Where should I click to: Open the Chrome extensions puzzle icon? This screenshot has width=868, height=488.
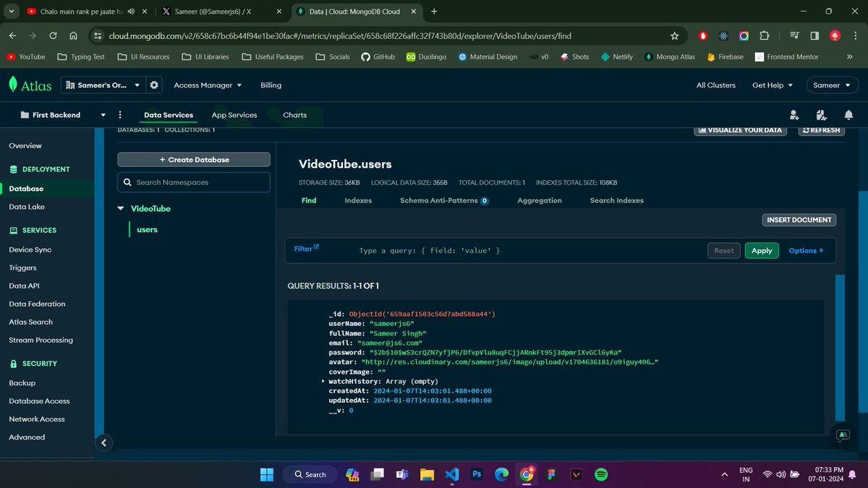click(x=765, y=36)
